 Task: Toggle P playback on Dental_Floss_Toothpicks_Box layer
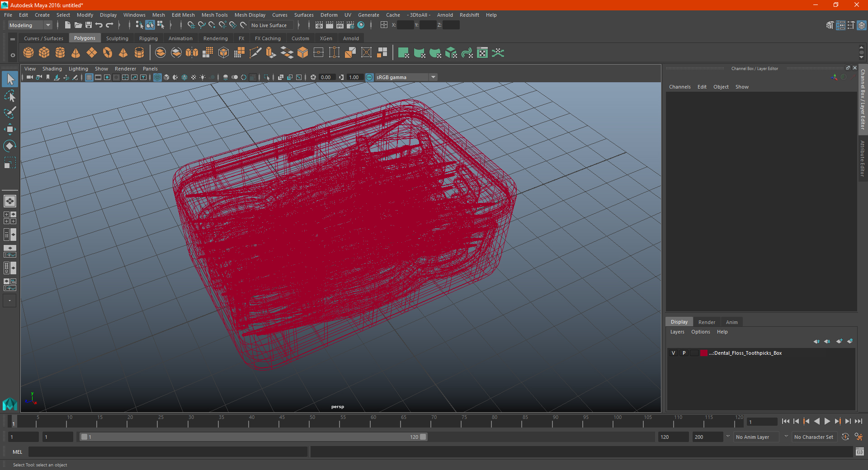click(x=684, y=353)
